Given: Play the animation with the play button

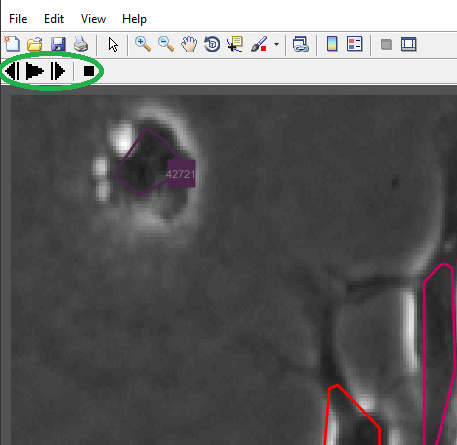Looking at the screenshot, I should pyautogui.click(x=35, y=71).
